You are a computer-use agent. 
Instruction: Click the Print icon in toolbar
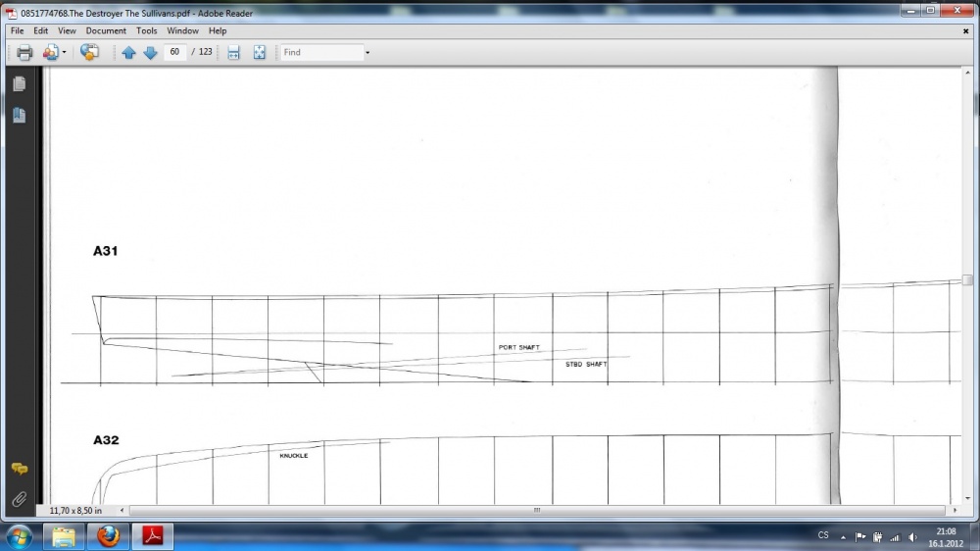[x=25, y=53]
